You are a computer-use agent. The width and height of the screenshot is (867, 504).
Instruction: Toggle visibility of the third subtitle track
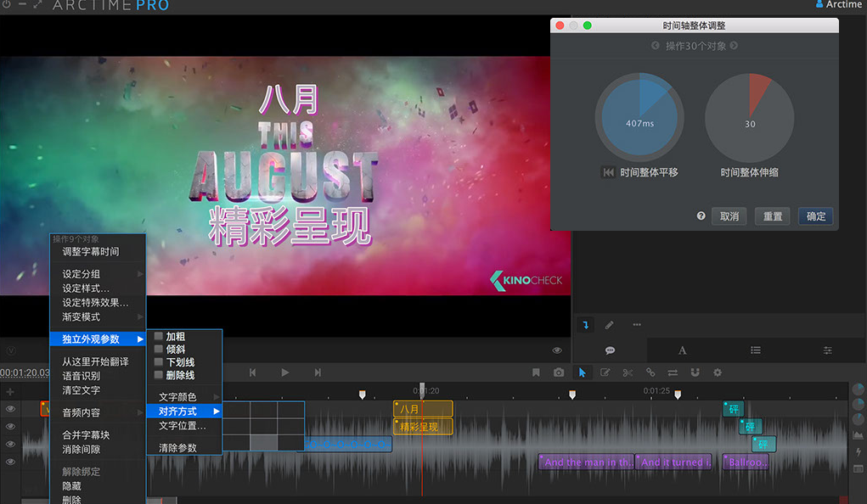[10, 445]
